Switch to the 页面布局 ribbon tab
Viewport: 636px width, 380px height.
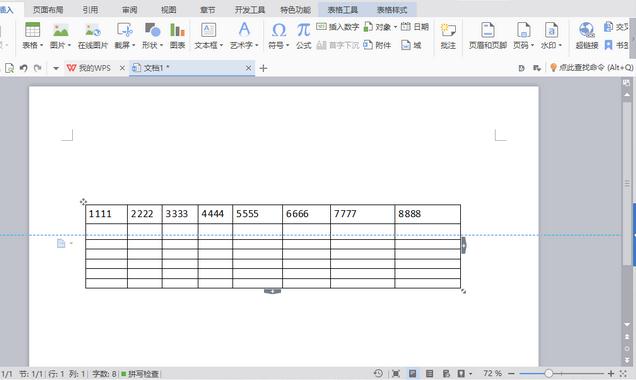(x=48, y=10)
